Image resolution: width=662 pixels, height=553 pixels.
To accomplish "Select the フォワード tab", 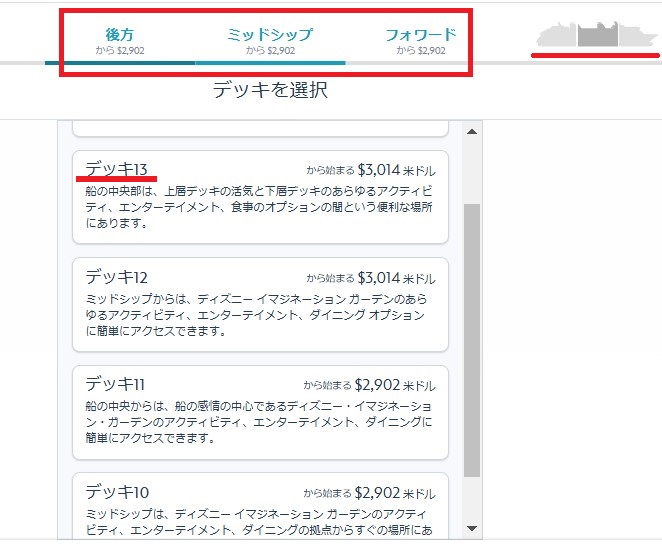I will click(x=421, y=41).
